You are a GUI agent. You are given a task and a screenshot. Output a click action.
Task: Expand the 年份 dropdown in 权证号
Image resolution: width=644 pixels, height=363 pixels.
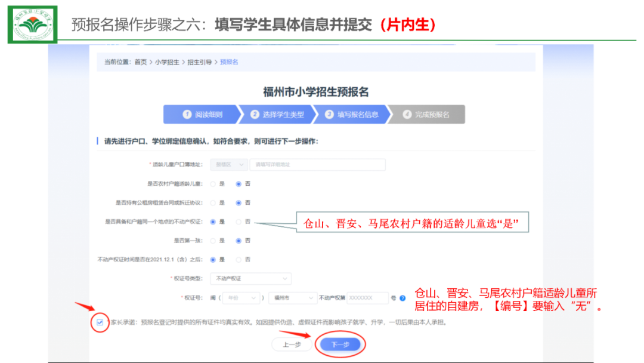pos(242,297)
